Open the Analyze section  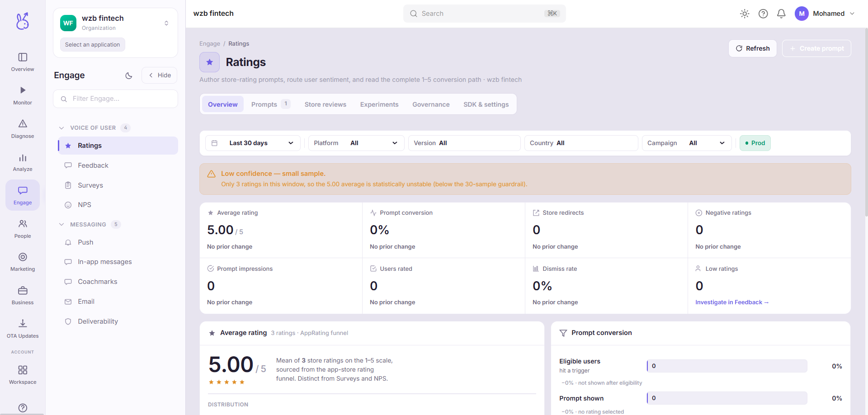click(x=23, y=162)
